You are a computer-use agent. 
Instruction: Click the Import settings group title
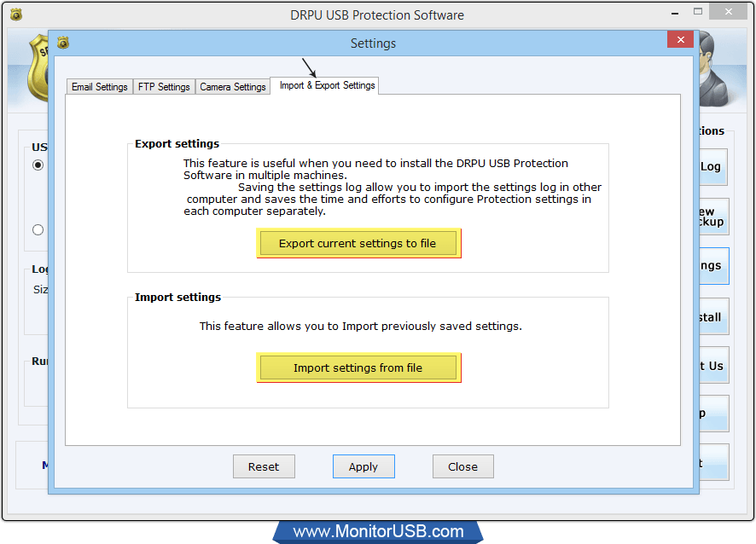178,297
